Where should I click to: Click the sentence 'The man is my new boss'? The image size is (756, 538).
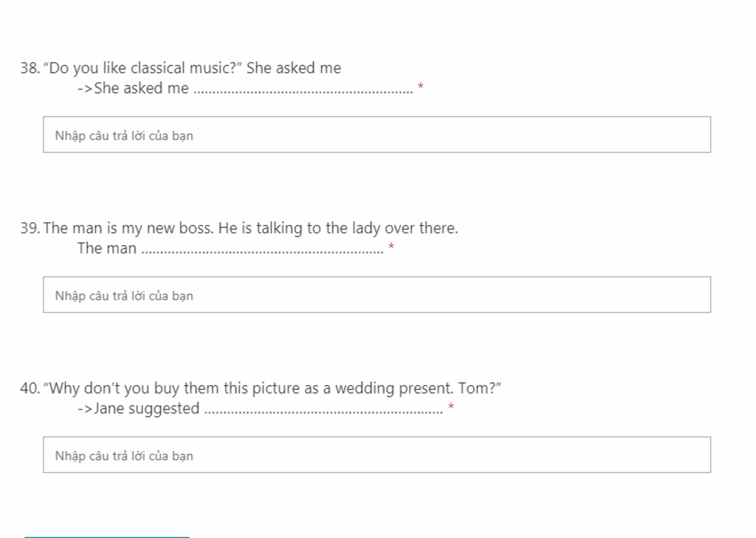128,228
